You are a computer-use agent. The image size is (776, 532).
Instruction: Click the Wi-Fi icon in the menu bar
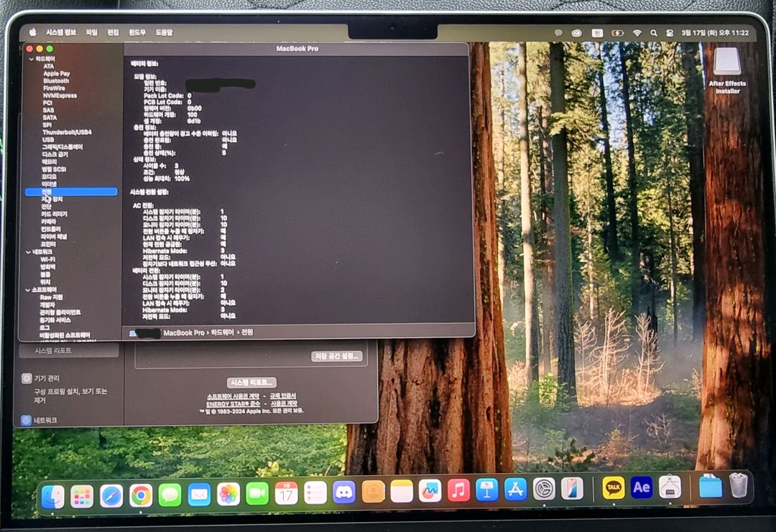pyautogui.click(x=637, y=33)
